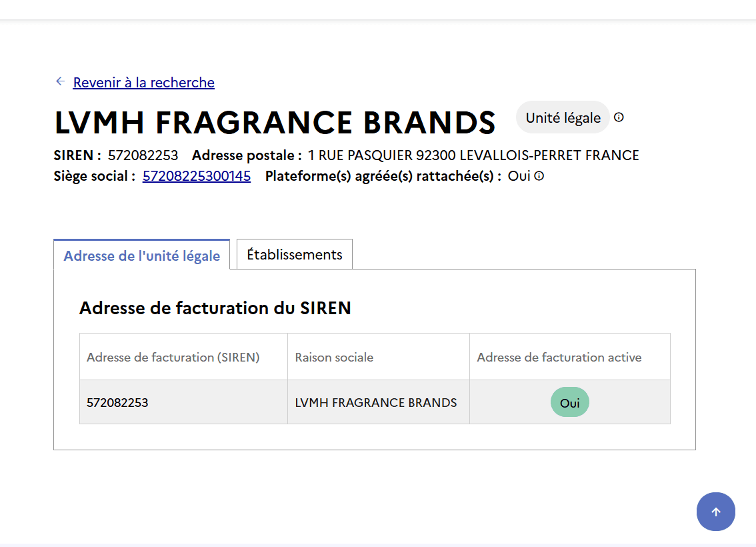This screenshot has height=547, width=756.
Task: Click the 'LVMH FRAGRANCE BRANDS' page title
Action: (275, 123)
